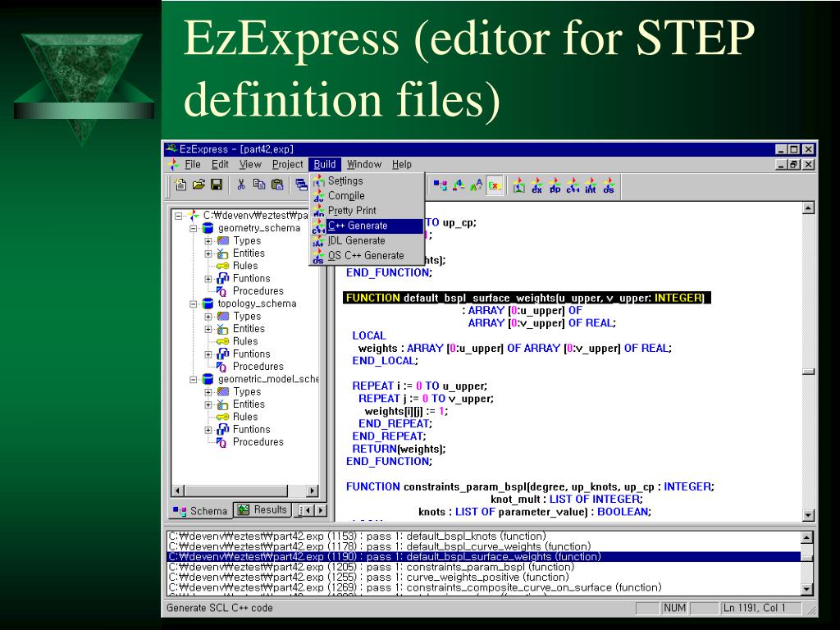Collapse the topology_schema tree node
Viewport: 840px width, 630px height.
click(x=194, y=304)
